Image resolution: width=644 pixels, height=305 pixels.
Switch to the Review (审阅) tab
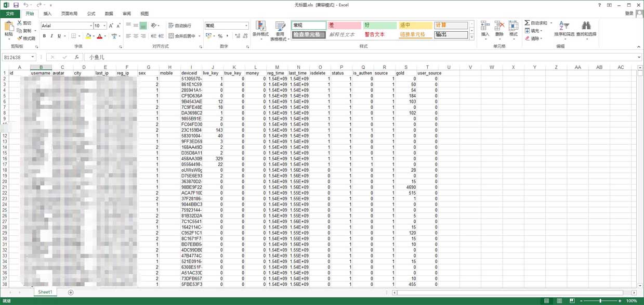point(127,14)
